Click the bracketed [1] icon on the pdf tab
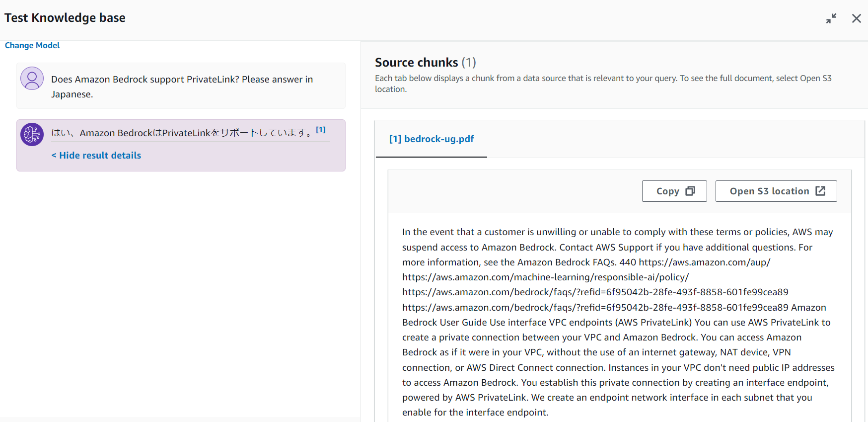Image resolution: width=868 pixels, height=422 pixels. tap(395, 139)
